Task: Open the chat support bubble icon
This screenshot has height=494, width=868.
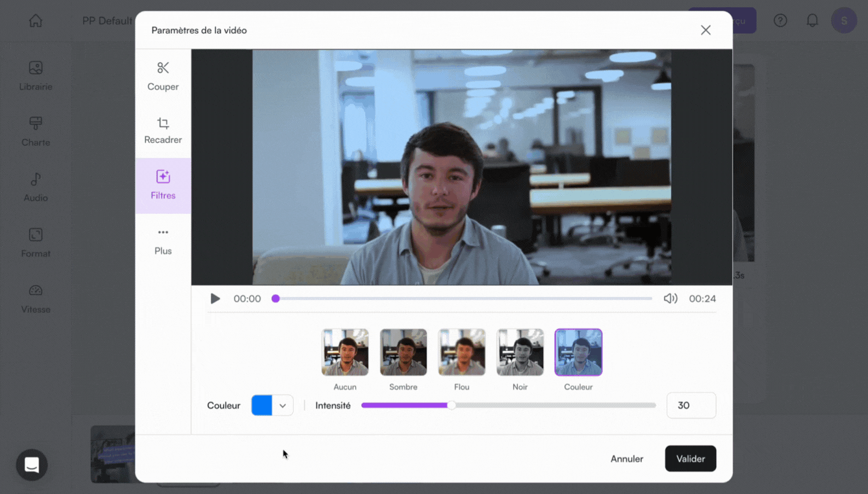Action: (x=32, y=465)
